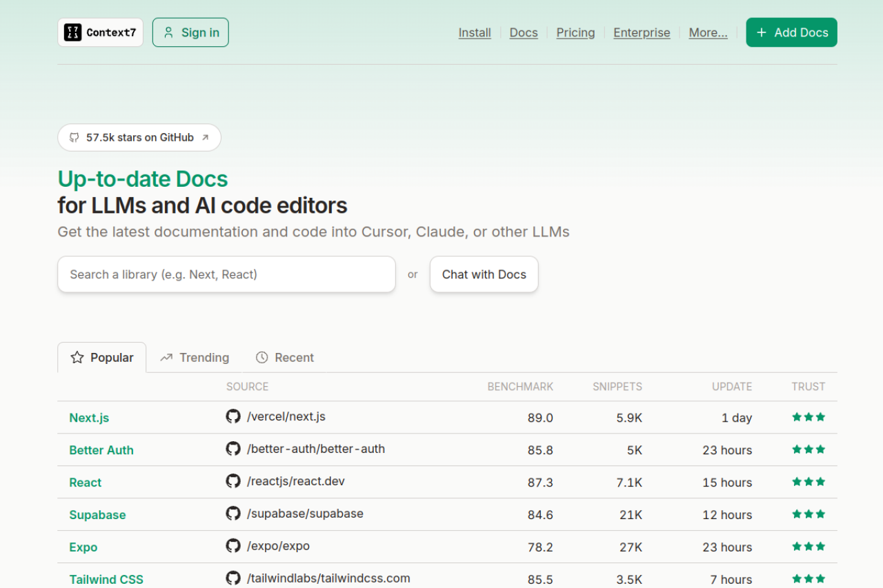Open the Tailwind CSS library link

pos(106,580)
